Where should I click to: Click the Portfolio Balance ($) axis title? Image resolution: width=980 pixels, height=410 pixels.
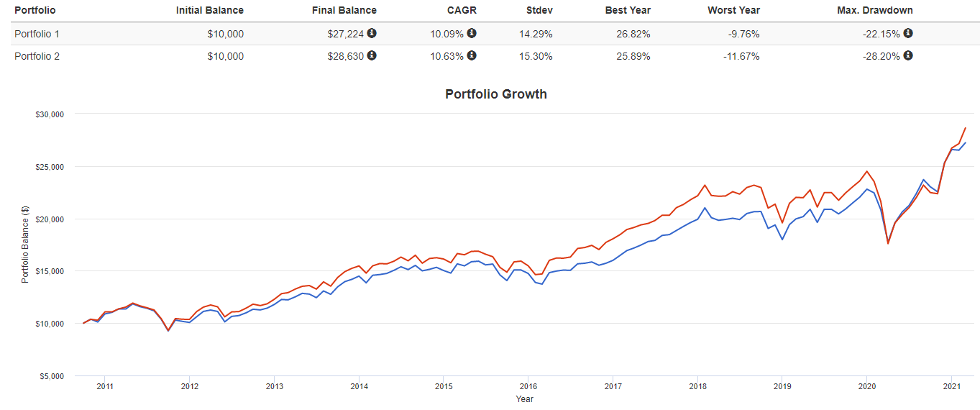[x=25, y=245]
